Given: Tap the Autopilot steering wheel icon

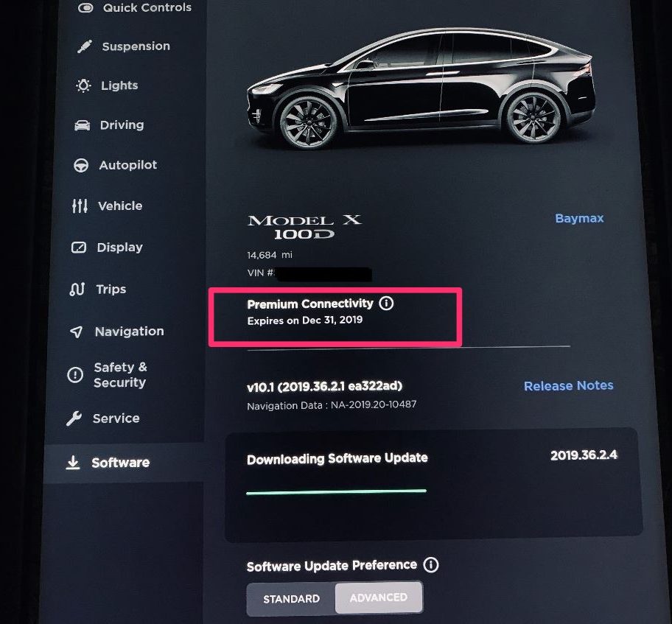Looking at the screenshot, I should [81, 166].
